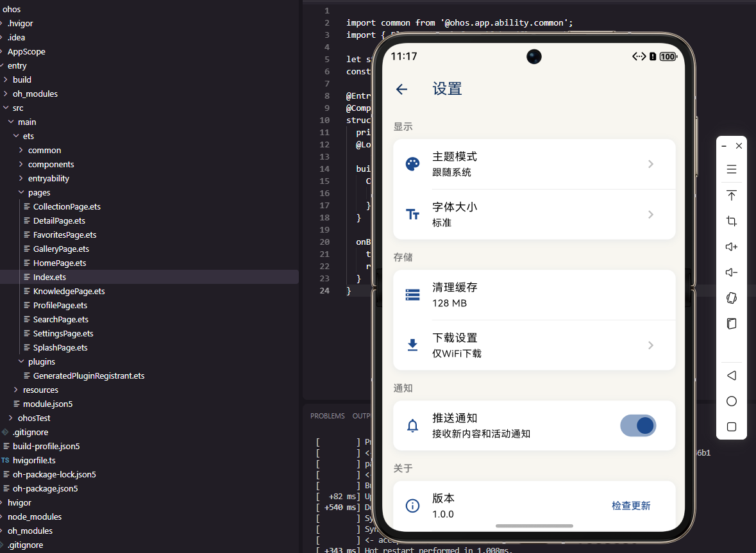
Task: Select SettingsPage.ets in the file tree
Action: tap(62, 333)
